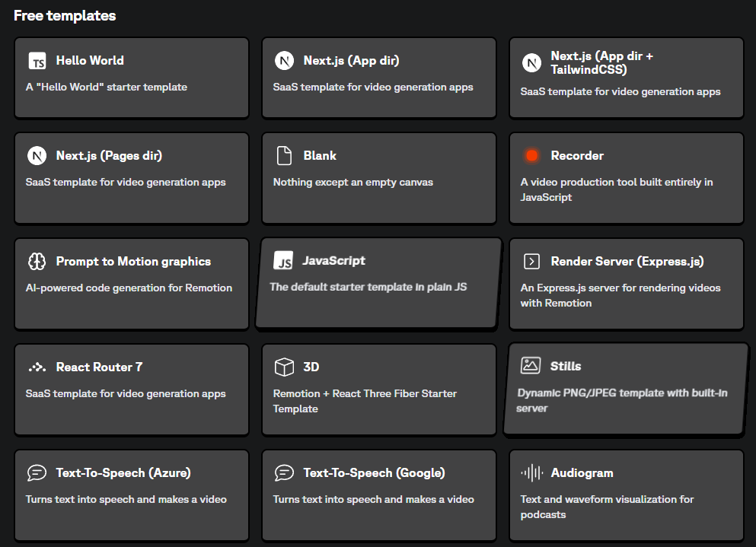This screenshot has height=547, width=756.
Task: Click the JS icon on JavaScript card
Action: pyautogui.click(x=283, y=260)
